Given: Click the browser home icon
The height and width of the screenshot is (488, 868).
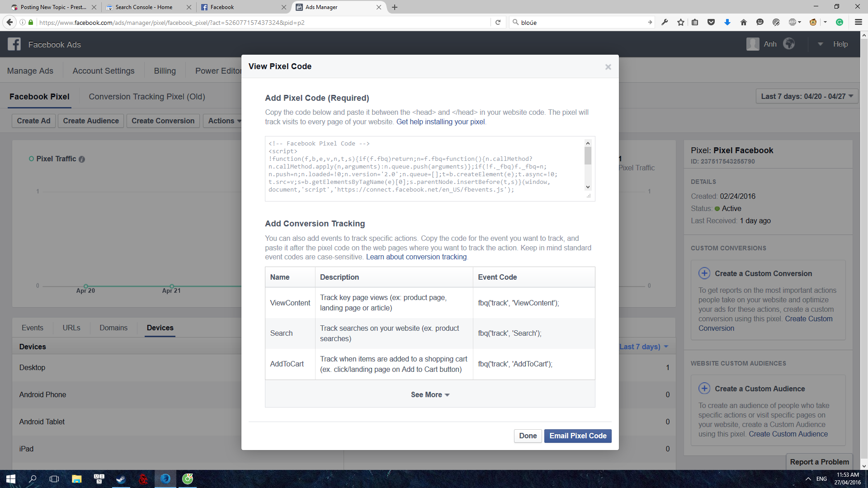Looking at the screenshot, I should [743, 22].
